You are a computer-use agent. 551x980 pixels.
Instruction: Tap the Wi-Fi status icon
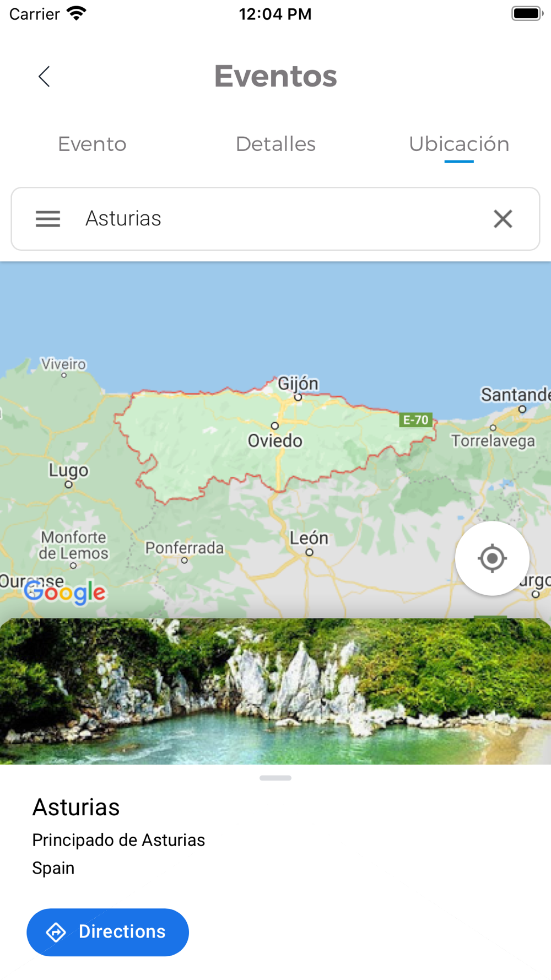[77, 13]
